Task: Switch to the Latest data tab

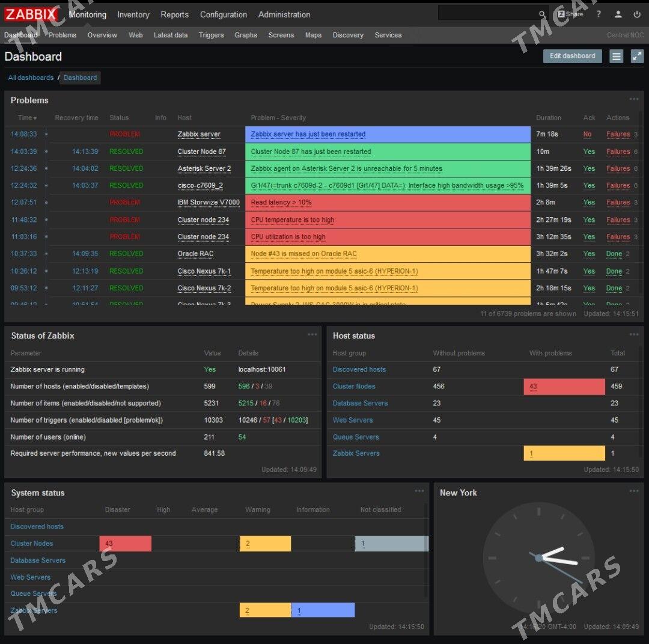Action: (x=171, y=35)
